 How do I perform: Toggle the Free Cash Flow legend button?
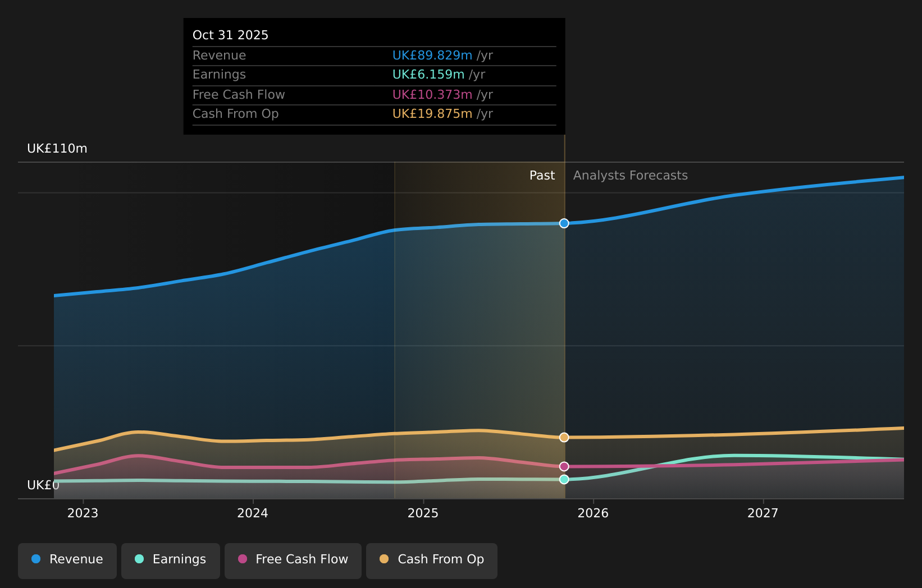coord(293,561)
